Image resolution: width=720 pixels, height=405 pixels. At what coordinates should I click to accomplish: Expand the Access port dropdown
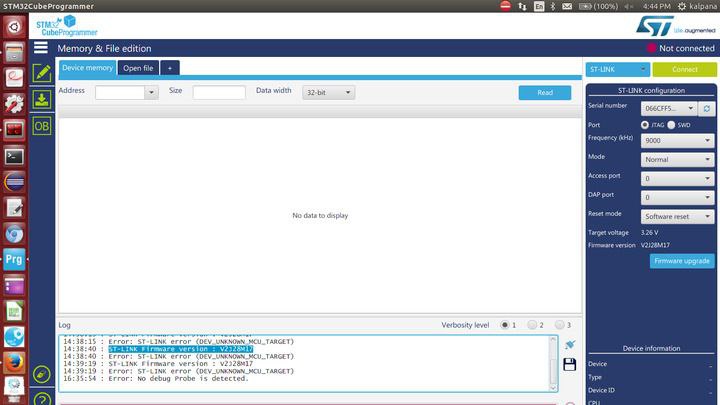pos(677,179)
